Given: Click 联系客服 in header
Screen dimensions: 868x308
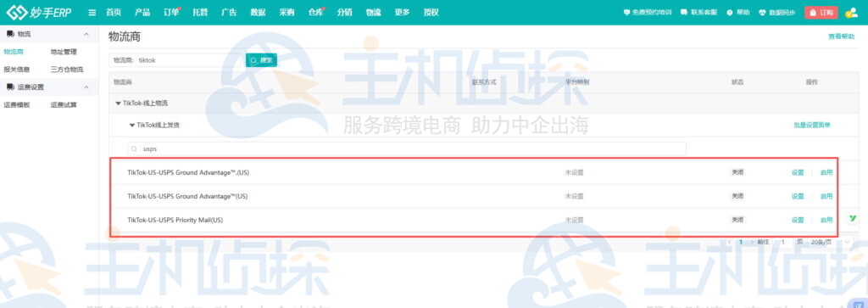Looking at the screenshot, I should pos(698,12).
